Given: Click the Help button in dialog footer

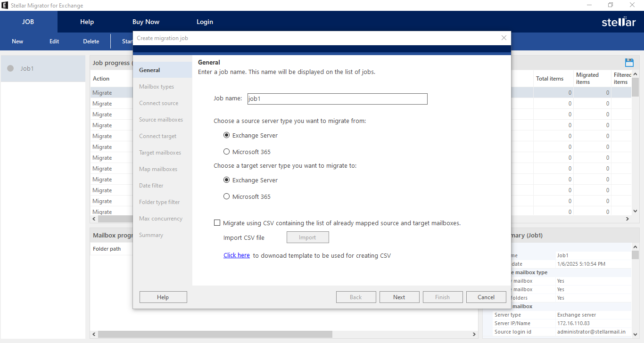Looking at the screenshot, I should pos(163,297).
